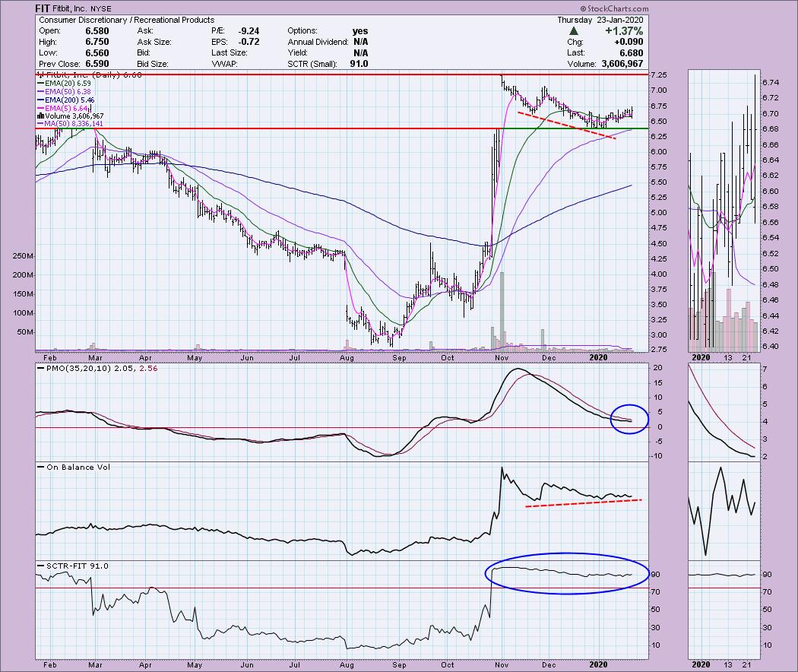The image size is (798, 672).
Task: Click the Chg value +0.090
Action: pyautogui.click(x=629, y=42)
